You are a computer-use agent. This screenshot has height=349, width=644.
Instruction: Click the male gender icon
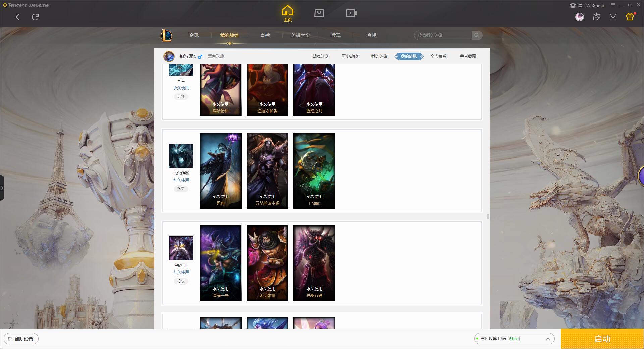click(x=200, y=57)
